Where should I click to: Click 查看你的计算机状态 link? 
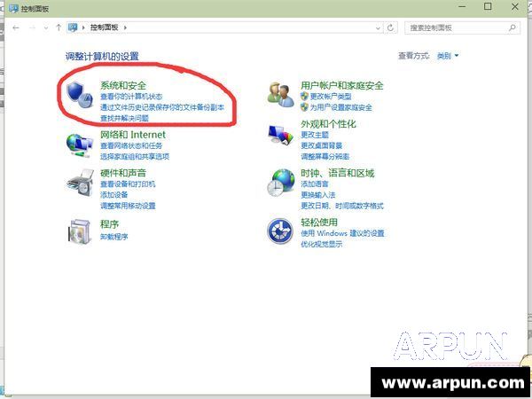131,97
